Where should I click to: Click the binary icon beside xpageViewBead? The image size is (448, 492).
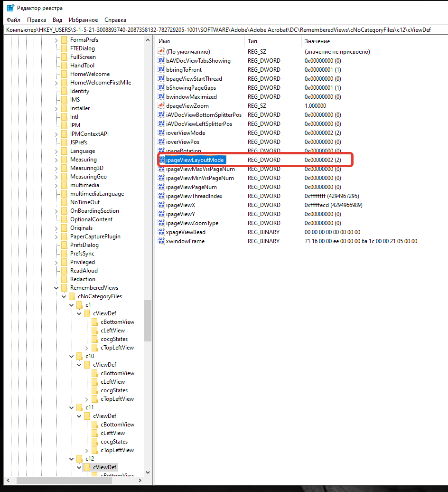161,232
